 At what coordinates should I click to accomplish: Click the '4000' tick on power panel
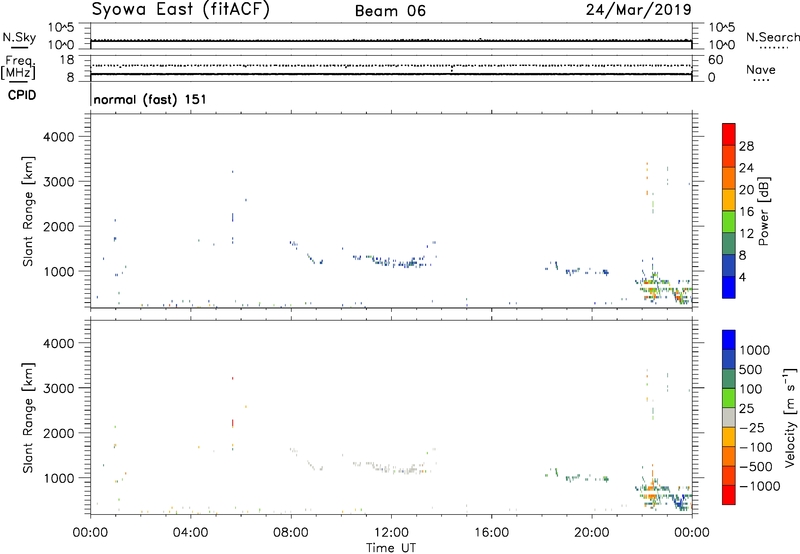tap(59, 137)
